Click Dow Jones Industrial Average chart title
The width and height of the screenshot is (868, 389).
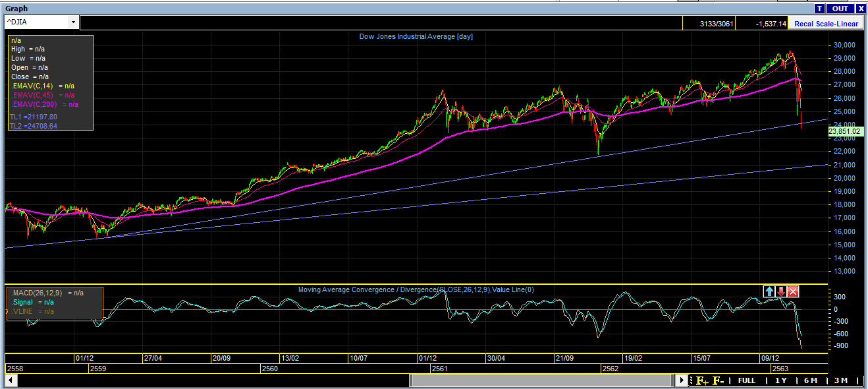click(x=416, y=37)
